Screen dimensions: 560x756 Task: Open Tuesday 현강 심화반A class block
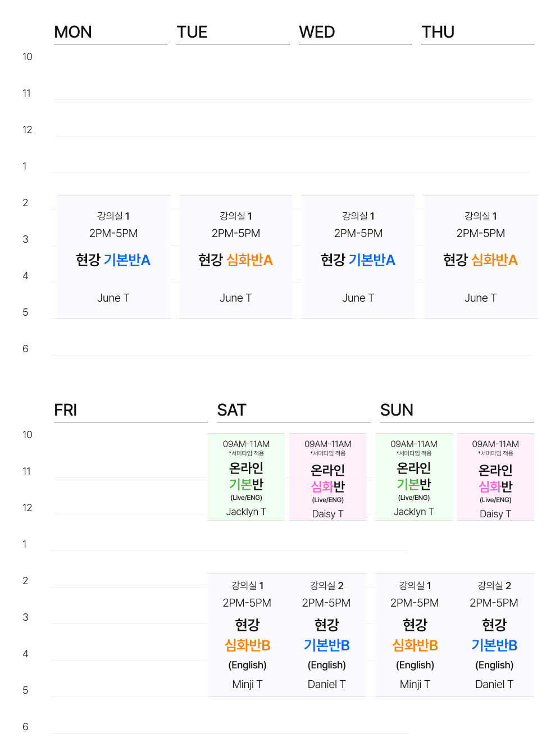coord(236,257)
